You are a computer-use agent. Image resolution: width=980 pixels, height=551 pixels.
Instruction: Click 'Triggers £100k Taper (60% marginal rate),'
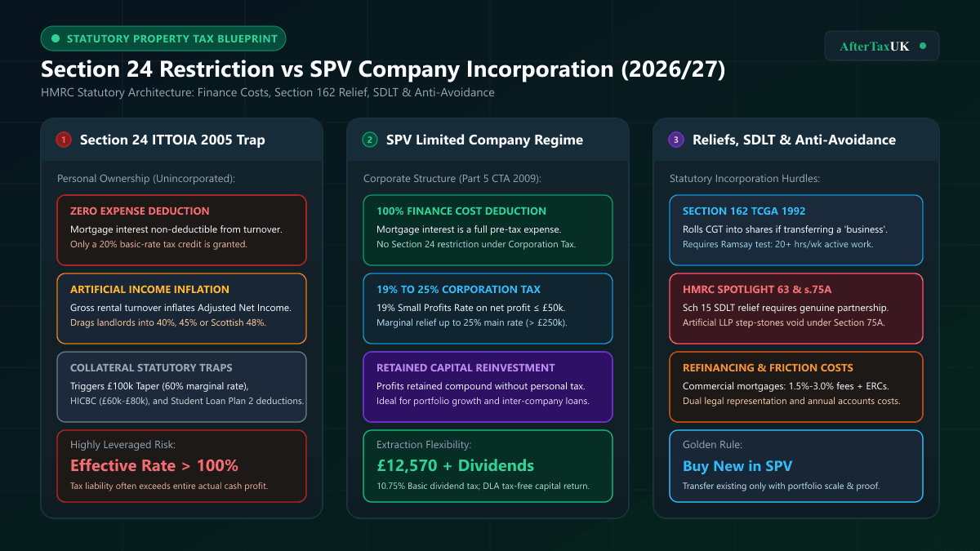161,386
